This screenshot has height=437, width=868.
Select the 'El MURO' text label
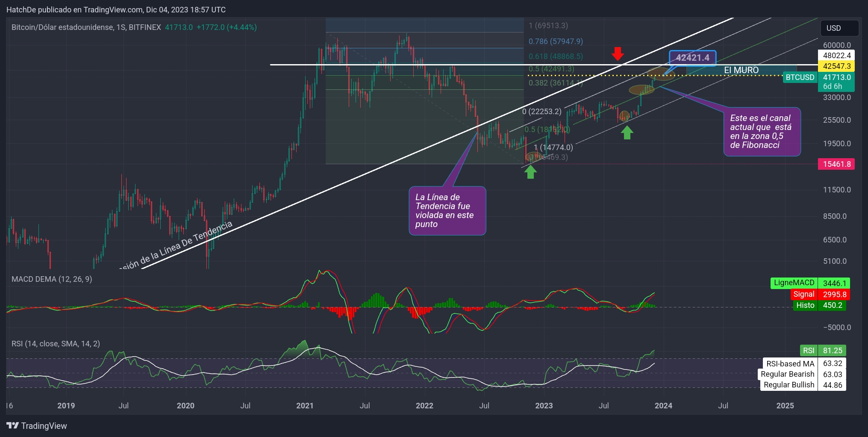click(x=741, y=70)
